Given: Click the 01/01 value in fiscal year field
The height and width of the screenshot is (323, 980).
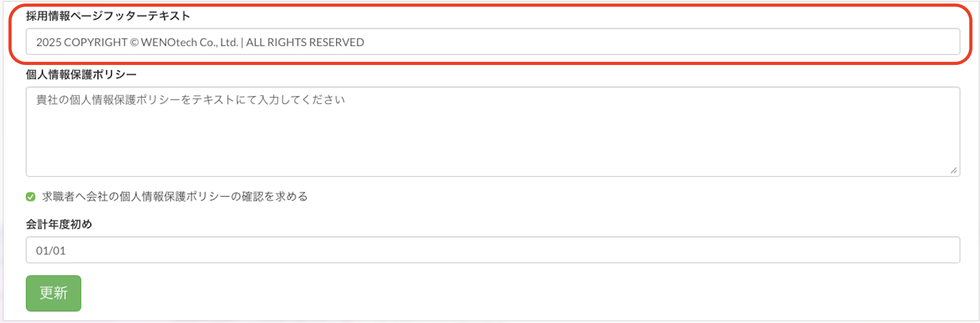Looking at the screenshot, I should point(51,250).
